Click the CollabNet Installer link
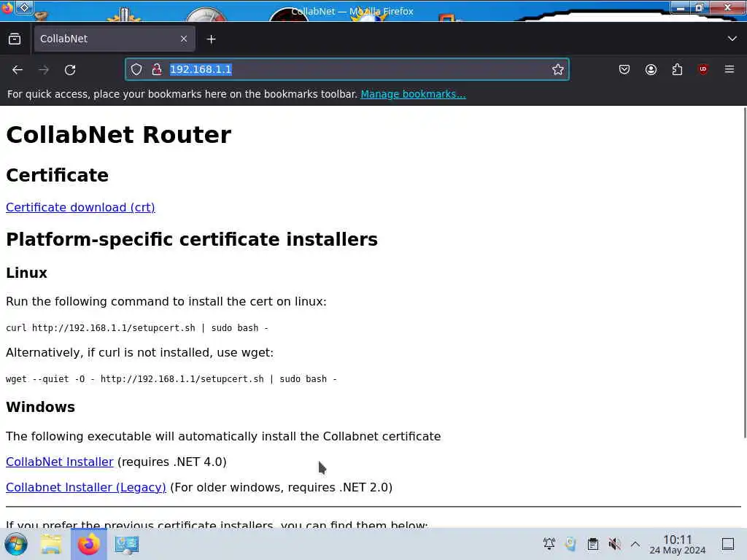This screenshot has width=747, height=560. 60,462
